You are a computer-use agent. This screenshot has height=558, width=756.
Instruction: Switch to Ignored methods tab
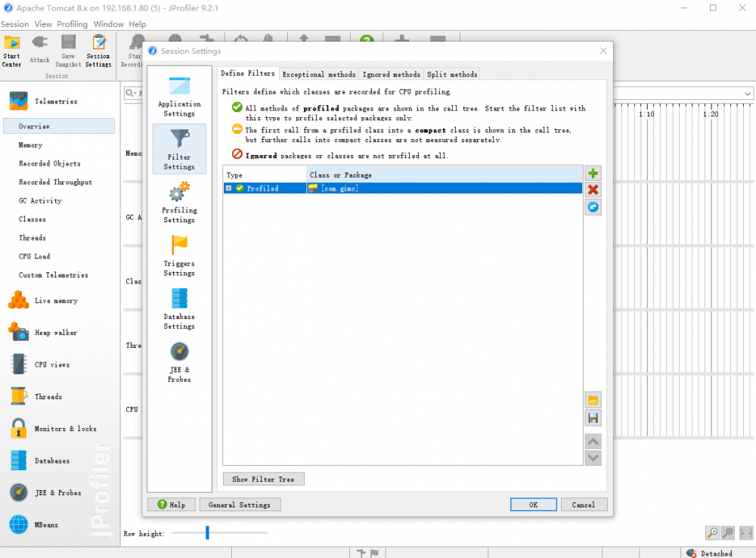pos(391,74)
